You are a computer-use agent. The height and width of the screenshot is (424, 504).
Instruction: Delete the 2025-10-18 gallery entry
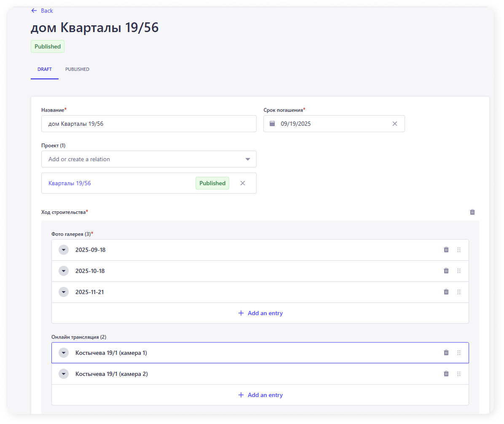446,271
